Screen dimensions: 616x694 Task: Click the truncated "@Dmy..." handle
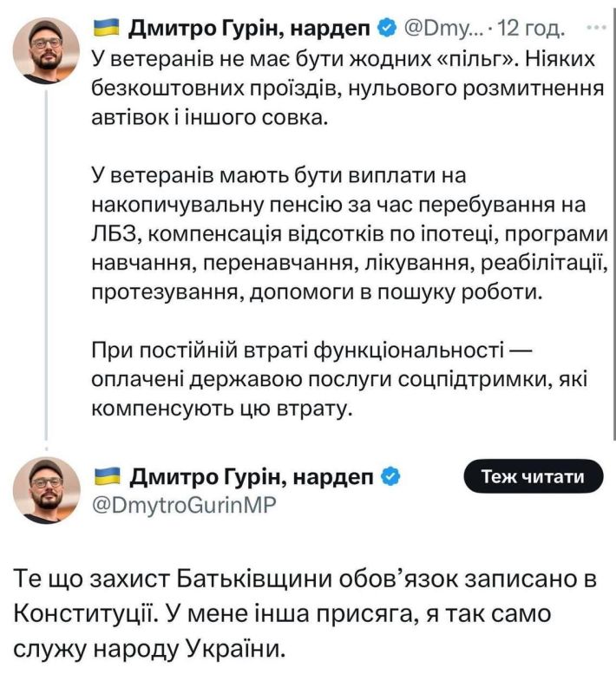(x=440, y=30)
